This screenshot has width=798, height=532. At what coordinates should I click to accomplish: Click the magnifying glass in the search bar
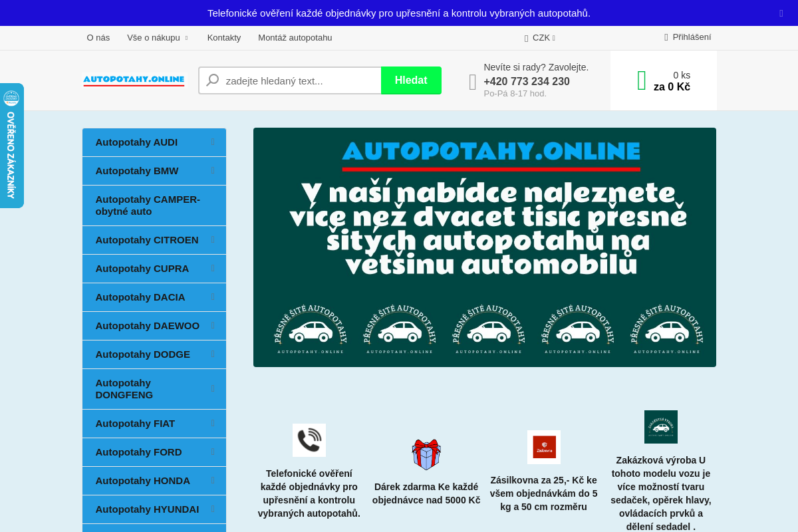click(x=211, y=80)
